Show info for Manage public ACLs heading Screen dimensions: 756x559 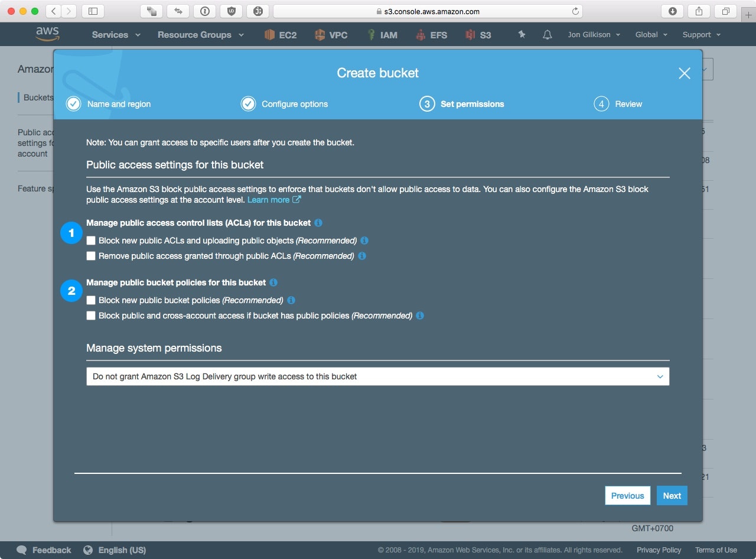(x=318, y=223)
